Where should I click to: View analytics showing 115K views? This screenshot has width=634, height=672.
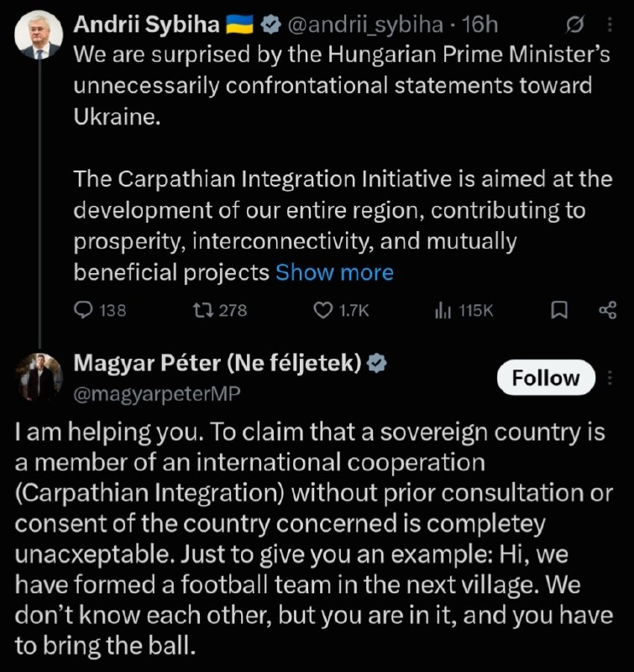pos(464,310)
